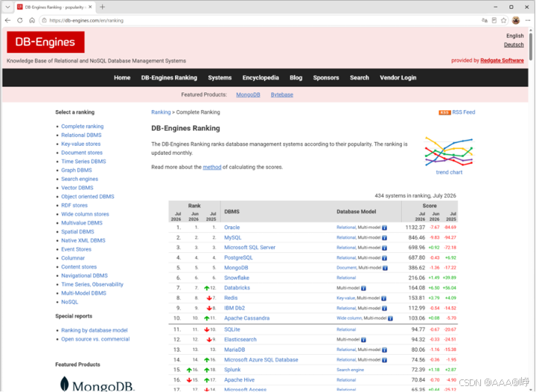The width and height of the screenshot is (536, 392).
Task: Click the MongoDB featured product logo
Action: pos(98,384)
